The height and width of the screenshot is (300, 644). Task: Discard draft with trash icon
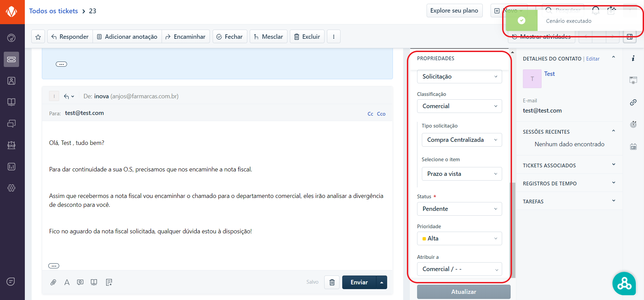[x=332, y=282]
